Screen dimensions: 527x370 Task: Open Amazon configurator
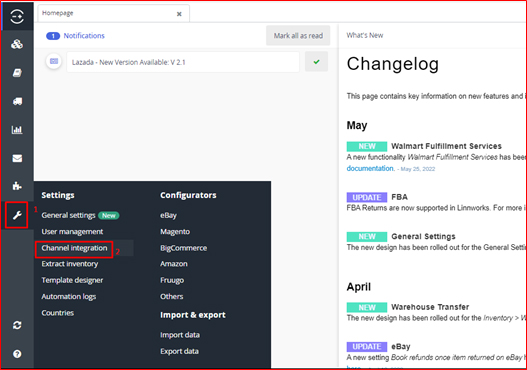pyautogui.click(x=174, y=264)
